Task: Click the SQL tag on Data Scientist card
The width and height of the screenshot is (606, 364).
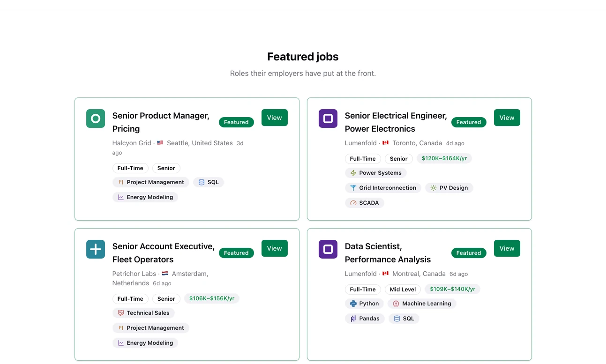Action: 404,319
